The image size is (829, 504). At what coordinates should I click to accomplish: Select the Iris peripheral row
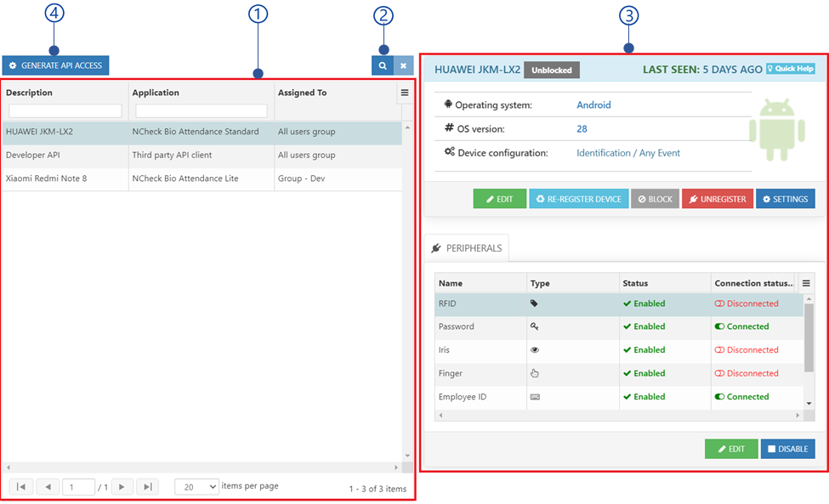click(x=619, y=349)
